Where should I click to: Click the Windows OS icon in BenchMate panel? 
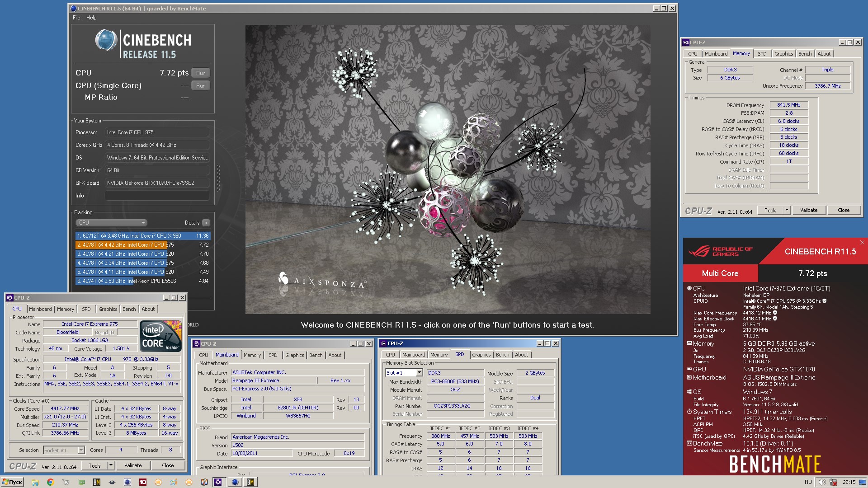[x=689, y=392]
